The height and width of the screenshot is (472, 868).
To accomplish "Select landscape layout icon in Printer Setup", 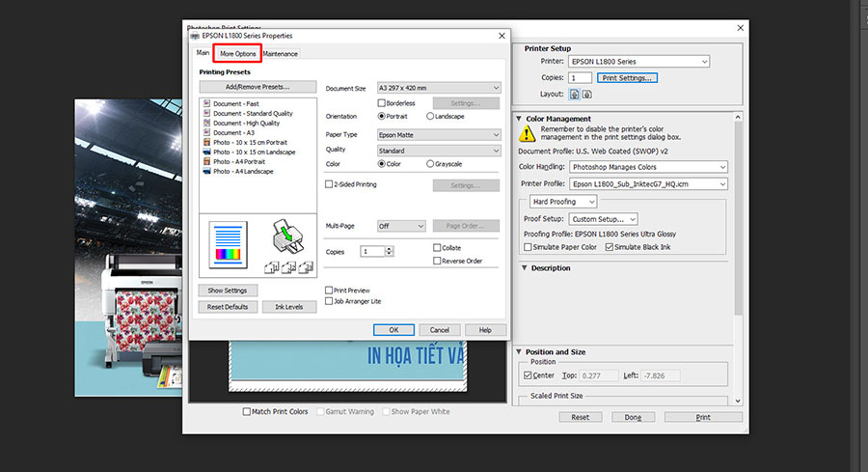I will [587, 95].
